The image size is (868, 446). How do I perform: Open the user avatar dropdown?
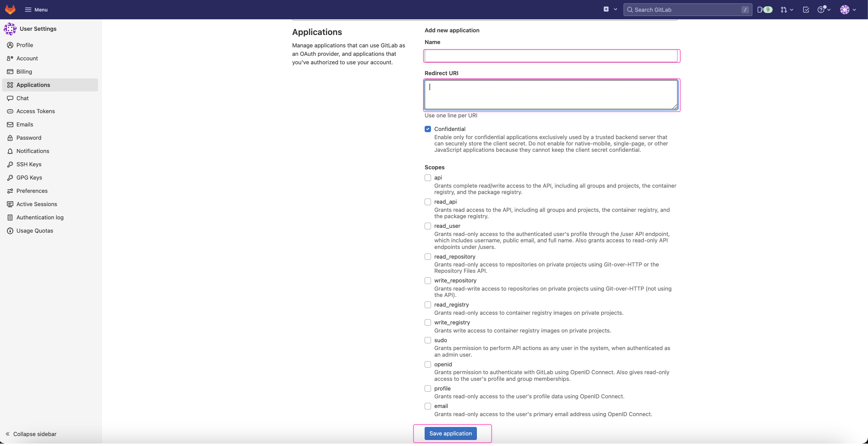848,10
